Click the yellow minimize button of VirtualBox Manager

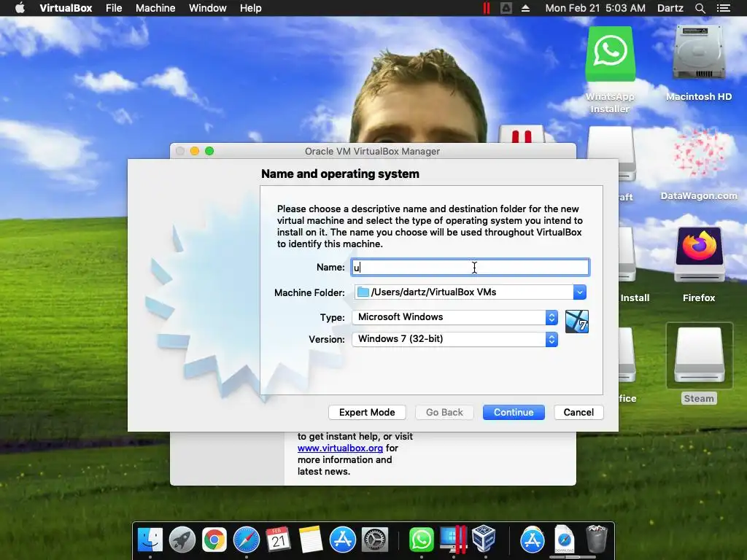[194, 151]
